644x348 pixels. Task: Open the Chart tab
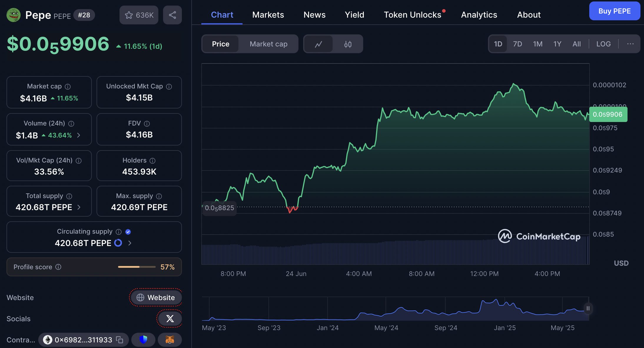tap(222, 15)
